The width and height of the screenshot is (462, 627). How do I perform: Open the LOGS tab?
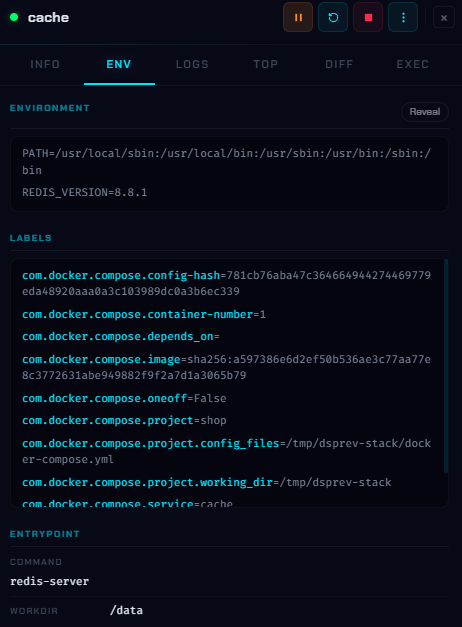click(192, 64)
